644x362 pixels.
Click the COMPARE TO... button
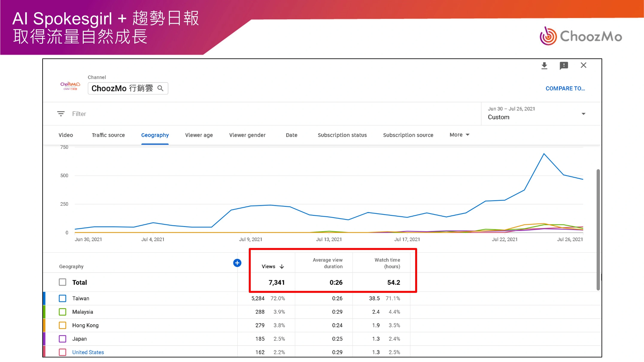[565, 88]
